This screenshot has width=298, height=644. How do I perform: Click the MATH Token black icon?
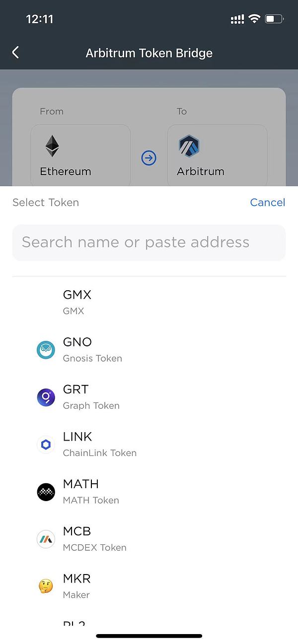(x=46, y=492)
